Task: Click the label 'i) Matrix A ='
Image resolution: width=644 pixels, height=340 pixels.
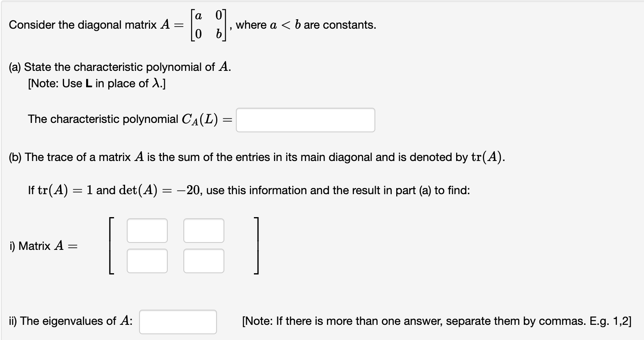Action: click(43, 246)
